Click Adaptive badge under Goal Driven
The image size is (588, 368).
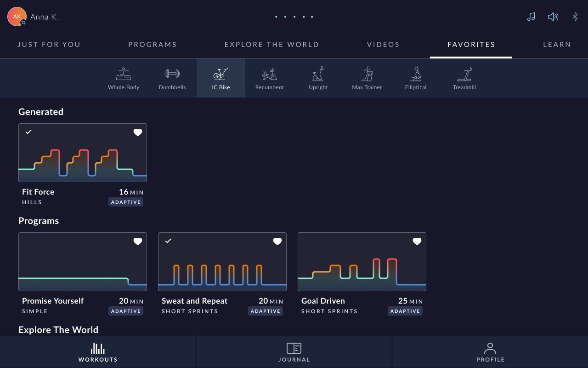(x=405, y=311)
